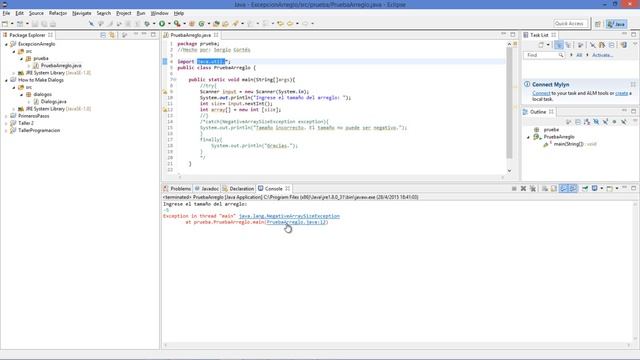This screenshot has height=360, width=640.
Task: Click the Collapse All icon in Task List
Action: tap(611, 45)
